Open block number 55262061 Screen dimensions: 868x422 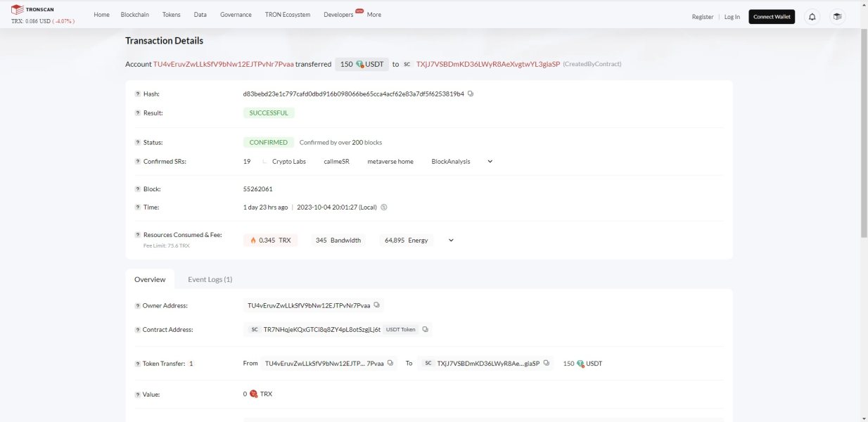pyautogui.click(x=257, y=189)
